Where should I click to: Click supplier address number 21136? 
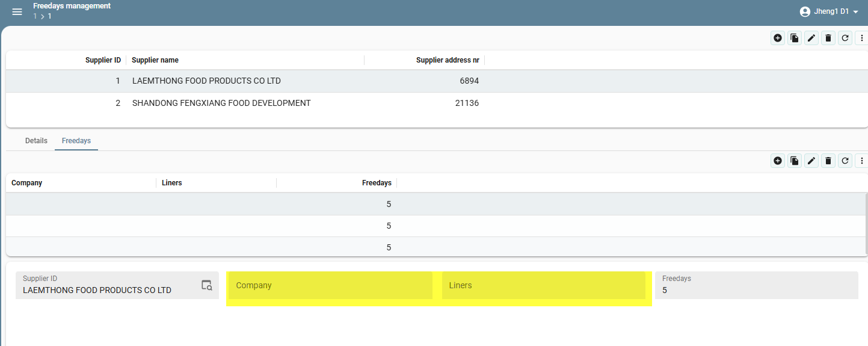467,103
